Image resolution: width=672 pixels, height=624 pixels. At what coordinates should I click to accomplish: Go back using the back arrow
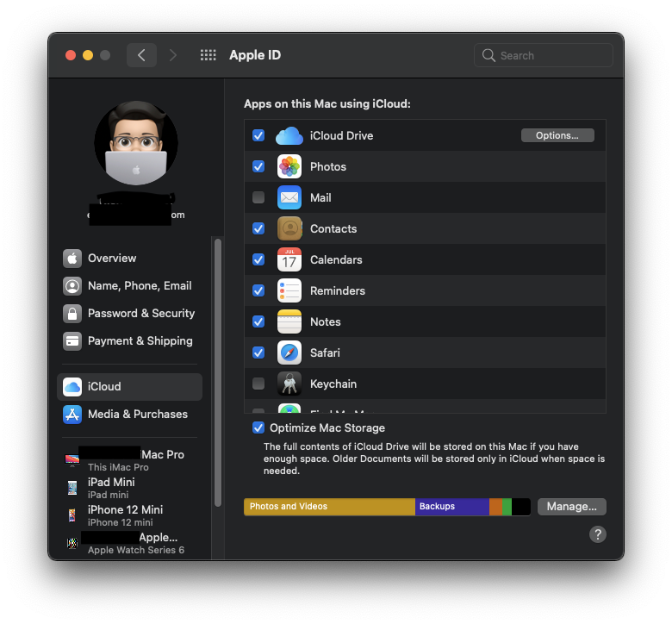tap(141, 55)
